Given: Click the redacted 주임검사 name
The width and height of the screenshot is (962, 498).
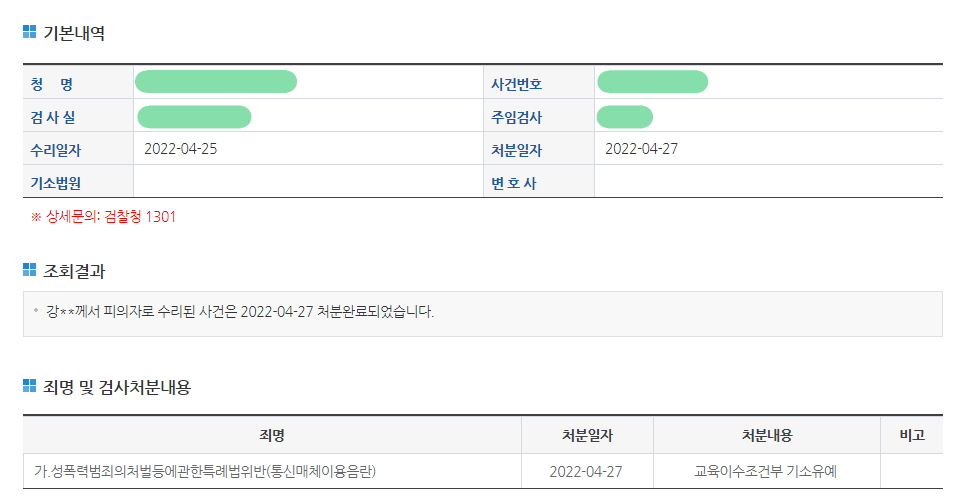Looking at the screenshot, I should tap(624, 116).
